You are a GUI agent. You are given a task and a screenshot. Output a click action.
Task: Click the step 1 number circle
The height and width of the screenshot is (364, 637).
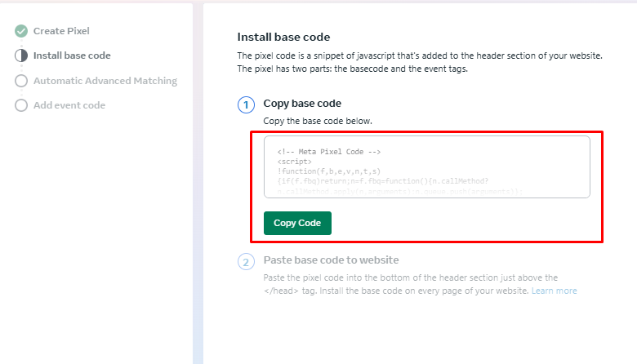[x=246, y=104]
